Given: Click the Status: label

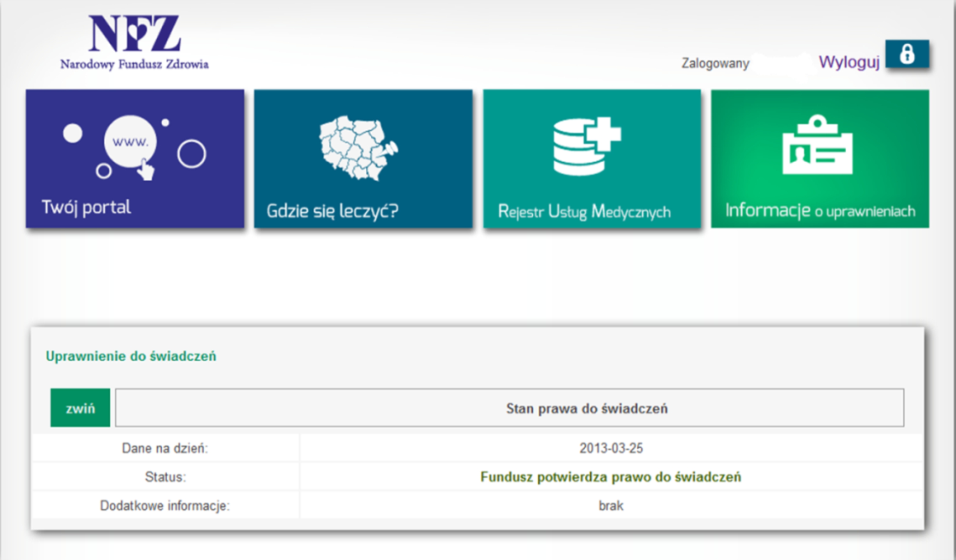Looking at the screenshot, I should [x=166, y=477].
